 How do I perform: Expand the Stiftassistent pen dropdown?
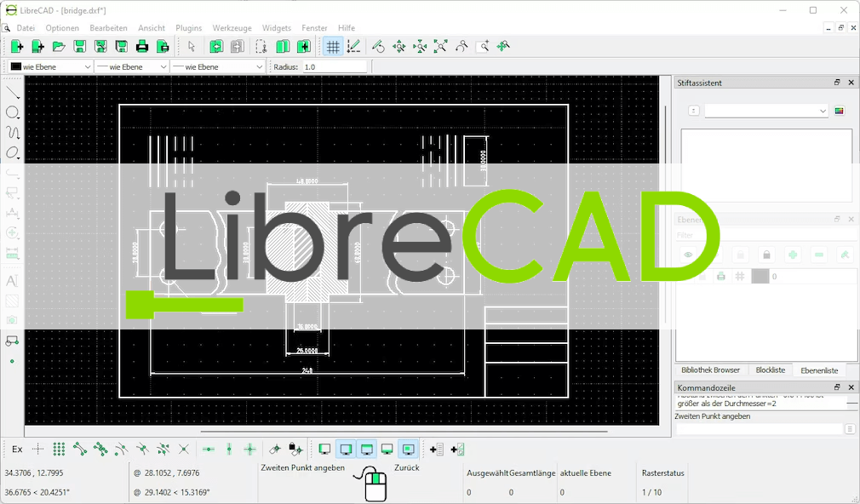point(766,111)
